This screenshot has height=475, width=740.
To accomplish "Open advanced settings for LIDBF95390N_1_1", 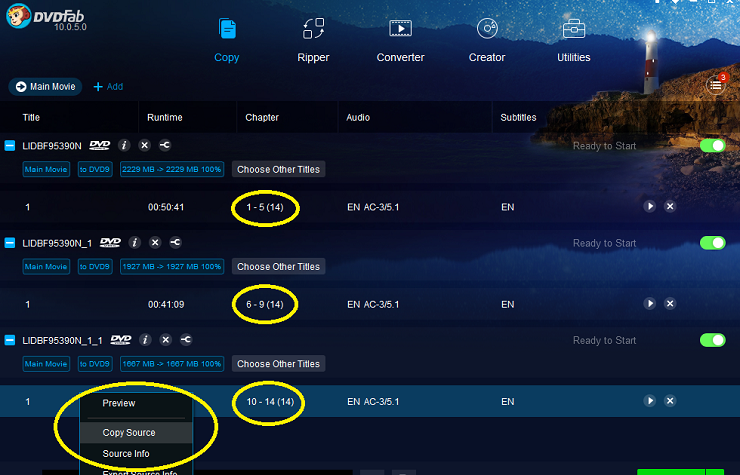I will pos(186,340).
